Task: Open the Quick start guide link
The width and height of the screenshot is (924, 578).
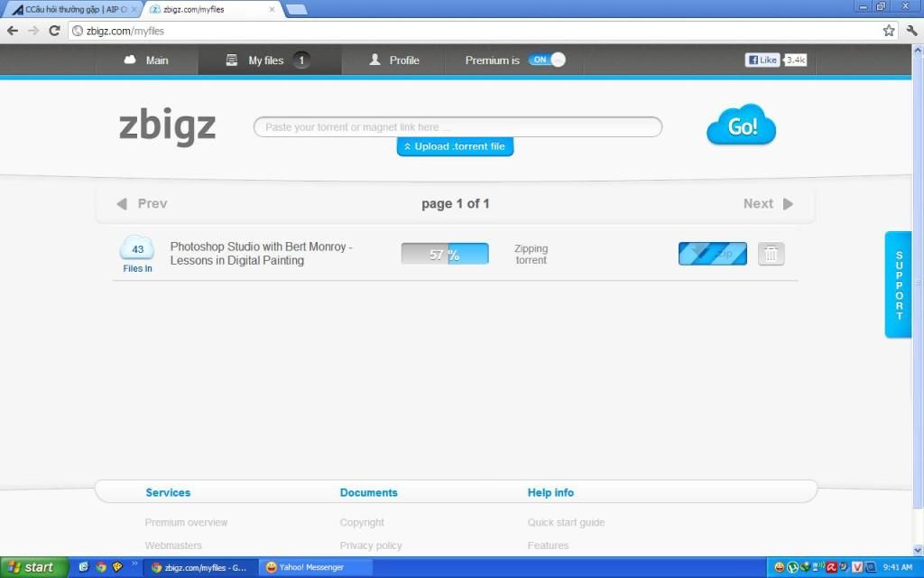Action: [x=567, y=523]
